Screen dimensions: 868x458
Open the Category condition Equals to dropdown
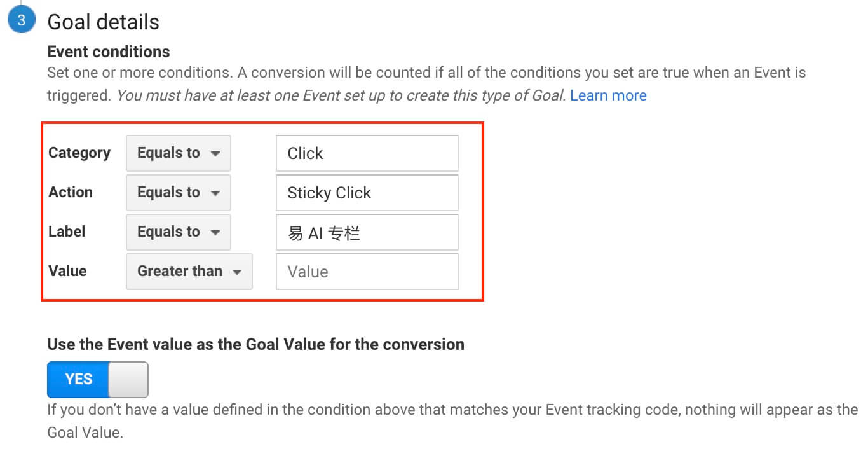tap(179, 153)
